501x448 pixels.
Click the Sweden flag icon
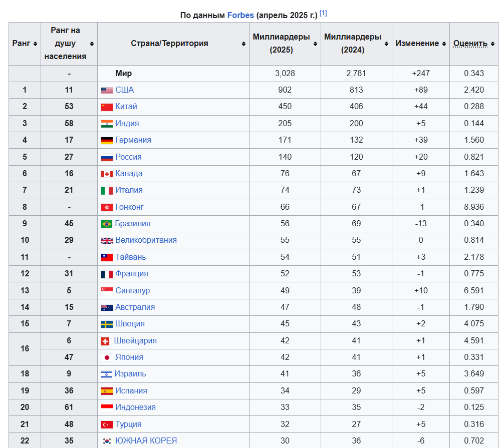click(107, 324)
